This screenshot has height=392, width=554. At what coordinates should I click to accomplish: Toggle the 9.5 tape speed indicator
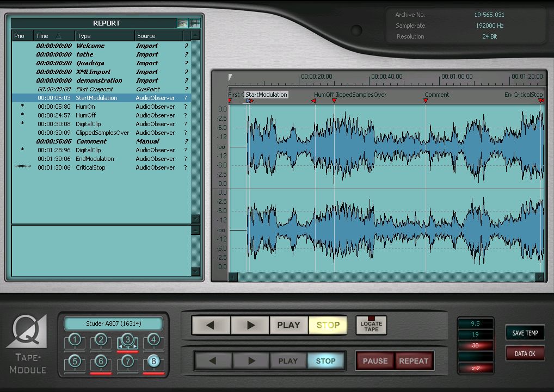(x=476, y=323)
